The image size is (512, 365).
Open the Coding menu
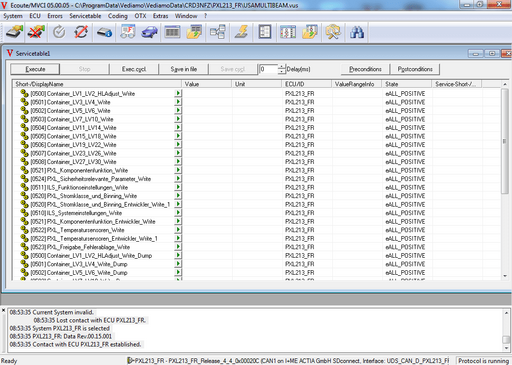117,16
